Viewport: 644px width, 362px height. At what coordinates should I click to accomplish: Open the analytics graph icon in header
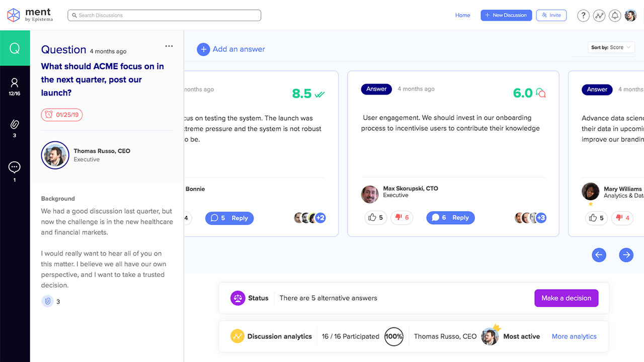pyautogui.click(x=599, y=16)
